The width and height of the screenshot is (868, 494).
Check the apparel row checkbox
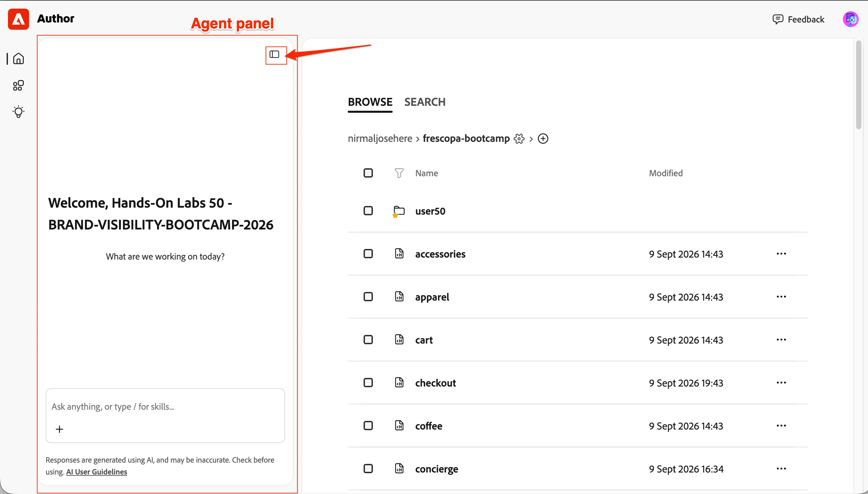click(x=368, y=297)
